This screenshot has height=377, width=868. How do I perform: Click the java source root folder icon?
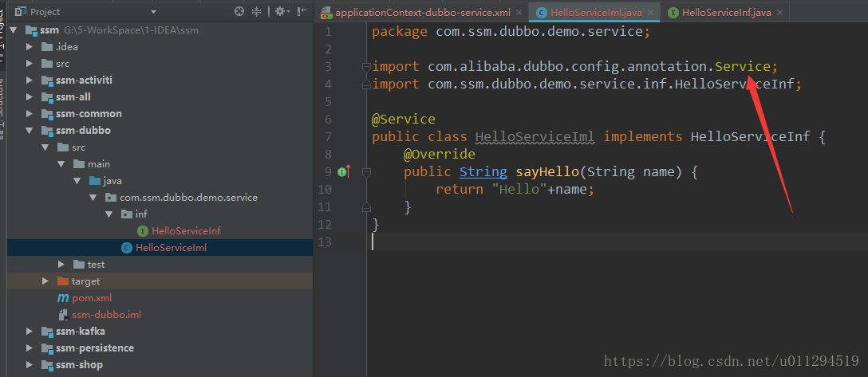tap(94, 181)
